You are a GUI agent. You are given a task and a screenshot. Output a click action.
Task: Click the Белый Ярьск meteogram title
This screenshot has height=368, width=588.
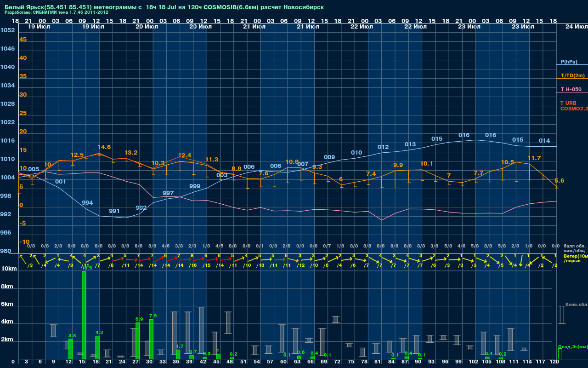tap(164, 7)
